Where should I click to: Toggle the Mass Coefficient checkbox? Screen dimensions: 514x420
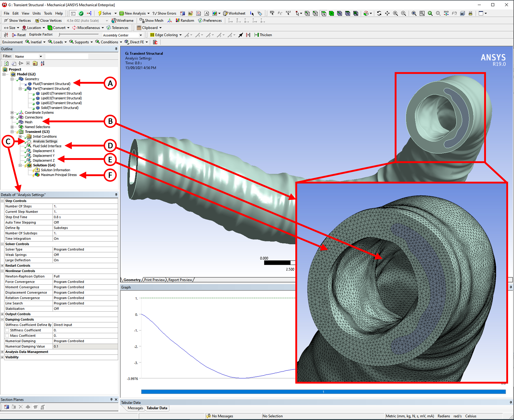[7, 336]
